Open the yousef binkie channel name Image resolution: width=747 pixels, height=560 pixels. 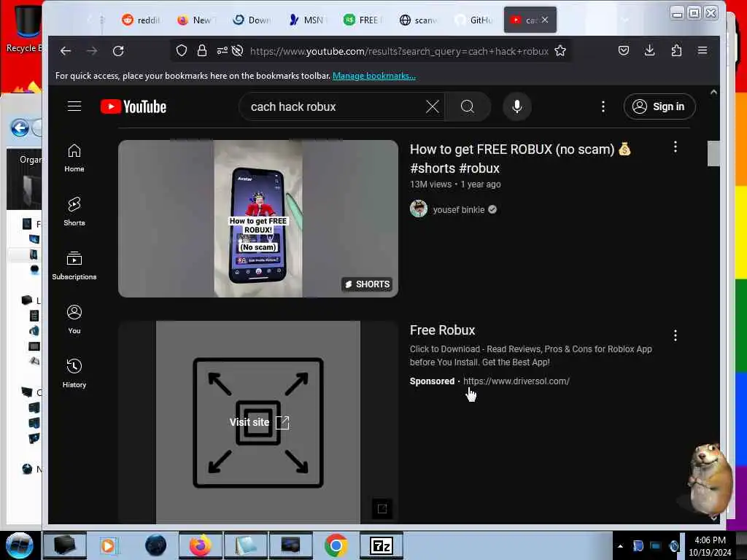459,209
